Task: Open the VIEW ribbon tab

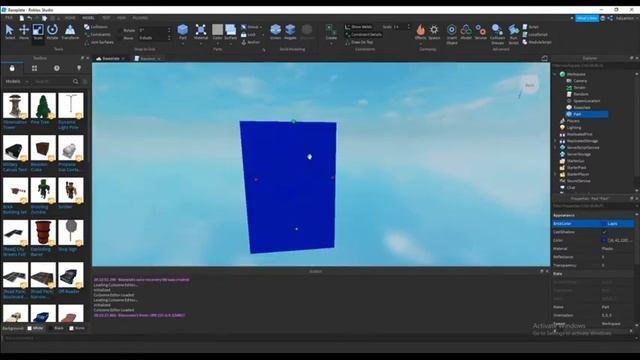Action: coord(121,18)
